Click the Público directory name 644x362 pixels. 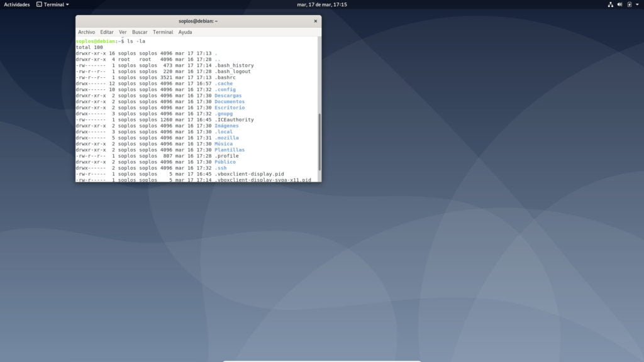[x=225, y=162]
